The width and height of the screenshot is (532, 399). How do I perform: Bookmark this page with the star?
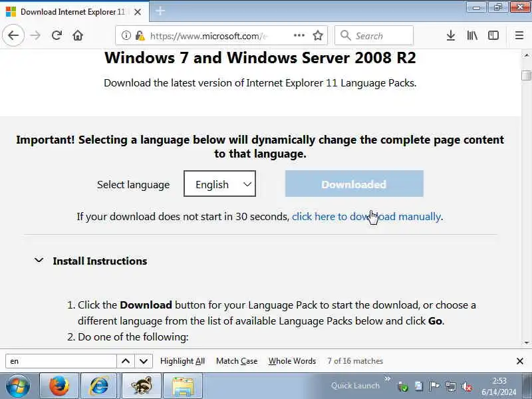[x=318, y=35]
